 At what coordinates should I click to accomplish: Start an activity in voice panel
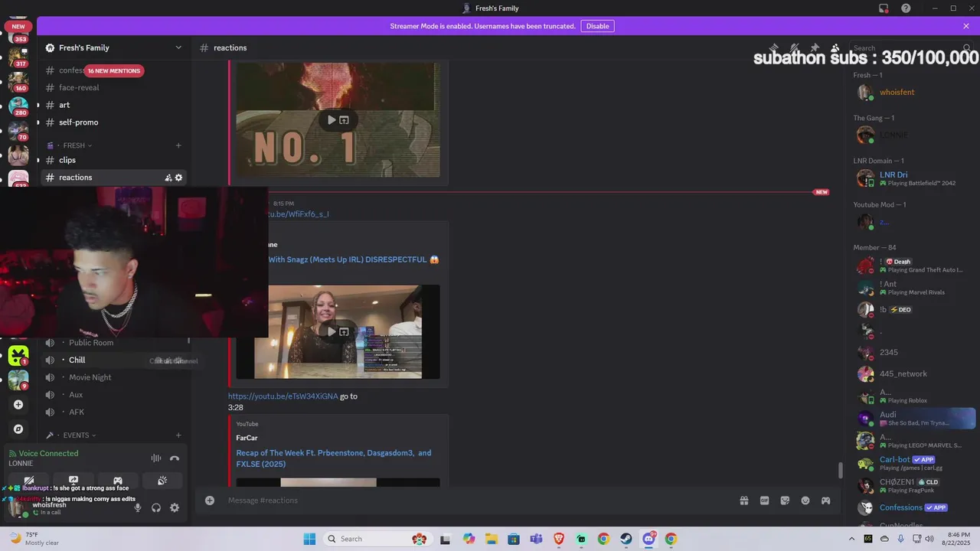118,481
